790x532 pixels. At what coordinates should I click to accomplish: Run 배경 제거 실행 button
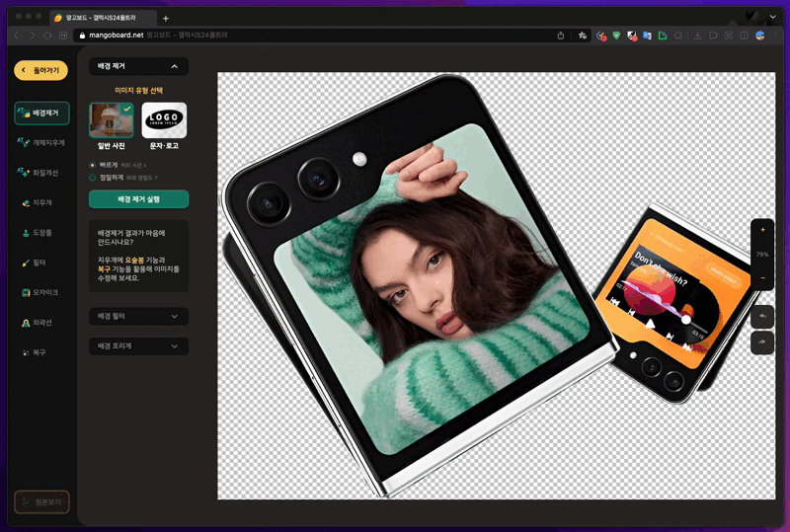(x=138, y=199)
